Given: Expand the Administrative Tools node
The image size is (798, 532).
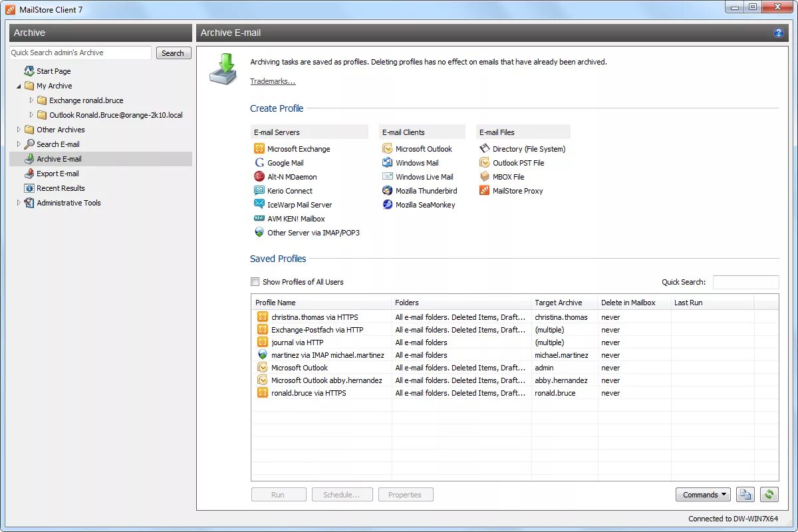Looking at the screenshot, I should 19,203.
